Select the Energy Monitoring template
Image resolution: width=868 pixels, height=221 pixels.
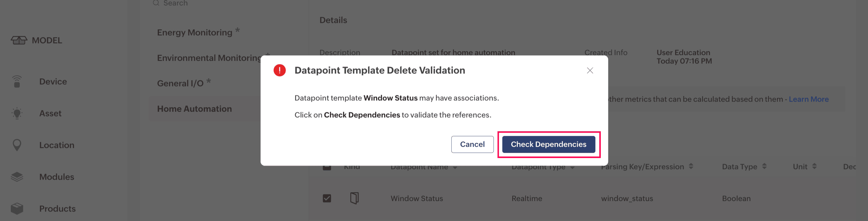click(x=194, y=33)
